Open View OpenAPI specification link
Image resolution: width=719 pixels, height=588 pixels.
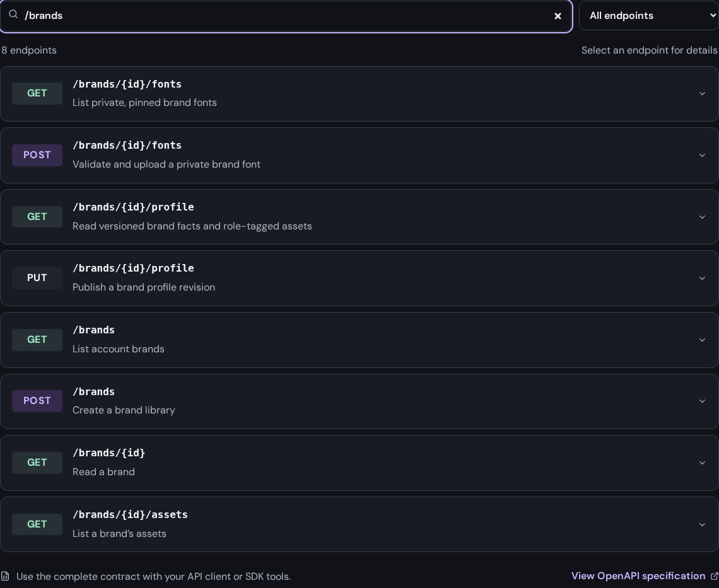coord(638,576)
